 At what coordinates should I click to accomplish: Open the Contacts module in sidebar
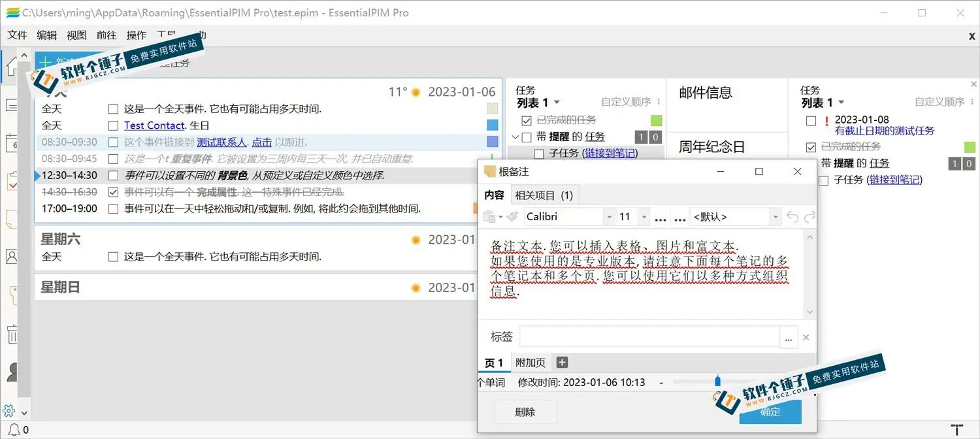tap(11, 256)
